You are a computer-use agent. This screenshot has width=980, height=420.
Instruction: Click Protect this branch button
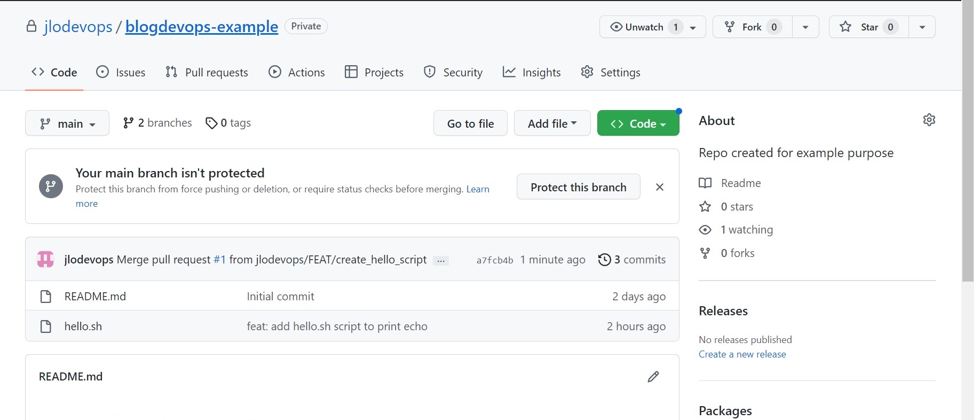coord(578,187)
